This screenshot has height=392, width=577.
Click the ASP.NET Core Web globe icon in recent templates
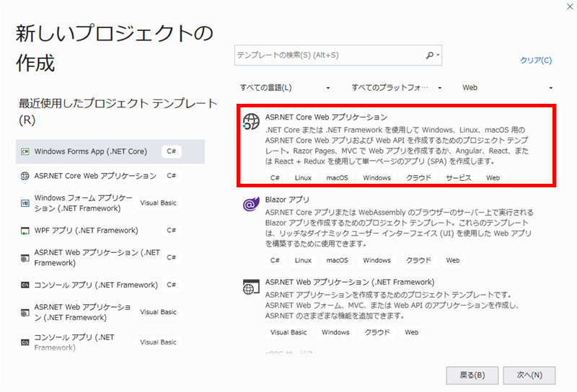pyautogui.click(x=25, y=176)
